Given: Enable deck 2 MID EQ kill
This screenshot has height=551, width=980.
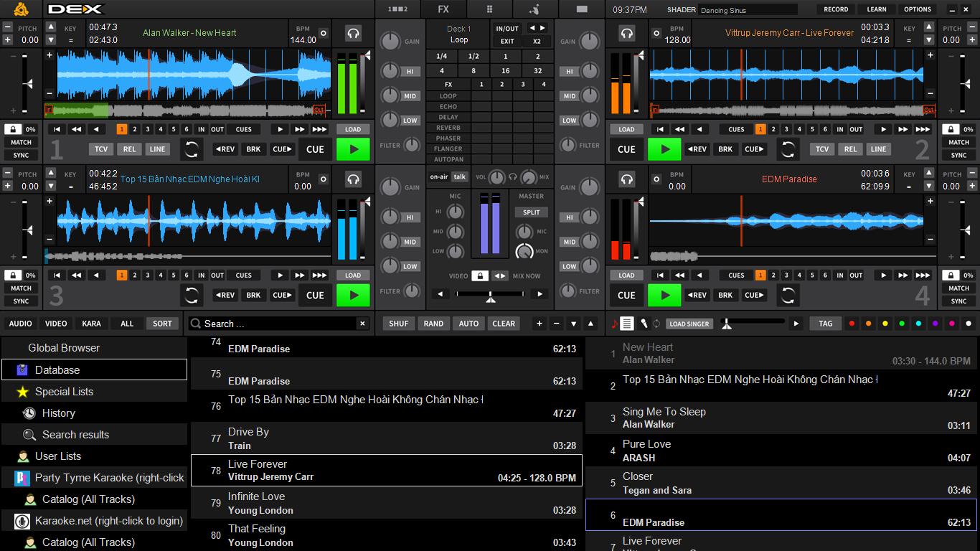Looking at the screenshot, I should coord(570,96).
